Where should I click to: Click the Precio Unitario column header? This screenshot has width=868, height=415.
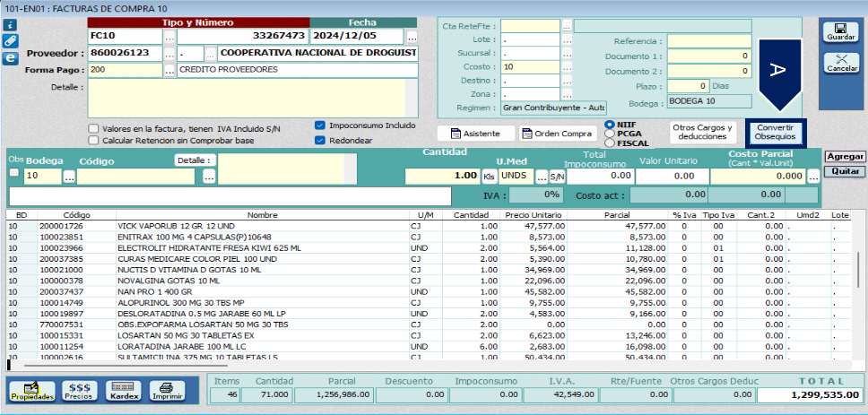pos(534,215)
